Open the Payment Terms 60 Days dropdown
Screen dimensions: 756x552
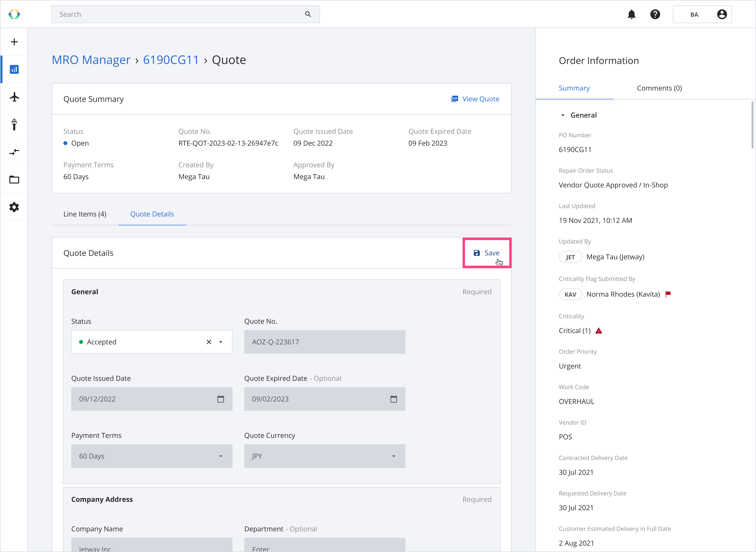click(x=152, y=456)
